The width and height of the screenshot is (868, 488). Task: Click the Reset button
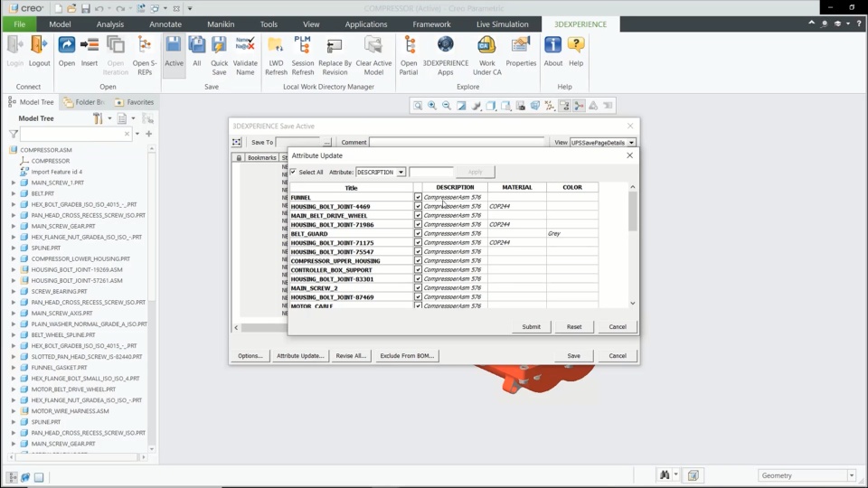point(574,326)
